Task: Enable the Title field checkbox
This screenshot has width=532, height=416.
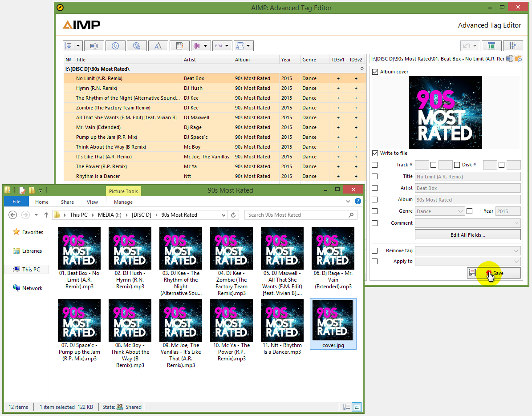Action: (x=374, y=176)
